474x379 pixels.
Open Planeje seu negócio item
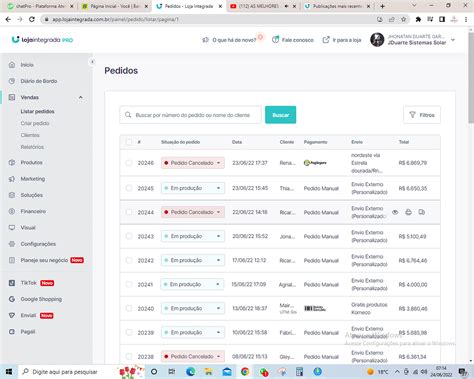click(46, 260)
